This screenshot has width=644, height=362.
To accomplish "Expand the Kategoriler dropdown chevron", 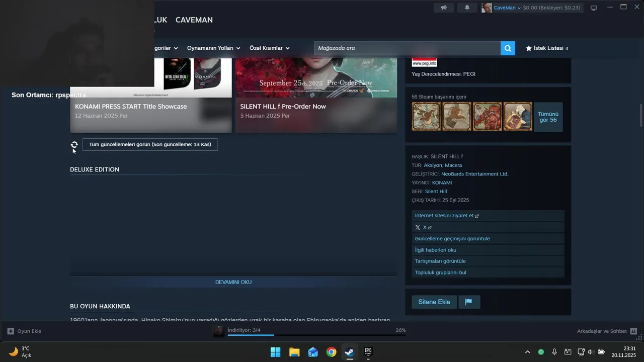I will click(x=176, y=48).
